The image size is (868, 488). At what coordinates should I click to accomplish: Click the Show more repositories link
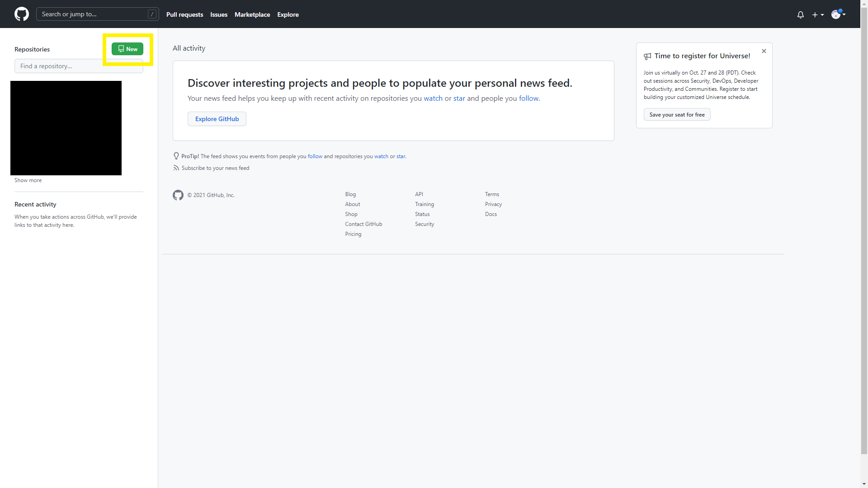[x=28, y=180]
